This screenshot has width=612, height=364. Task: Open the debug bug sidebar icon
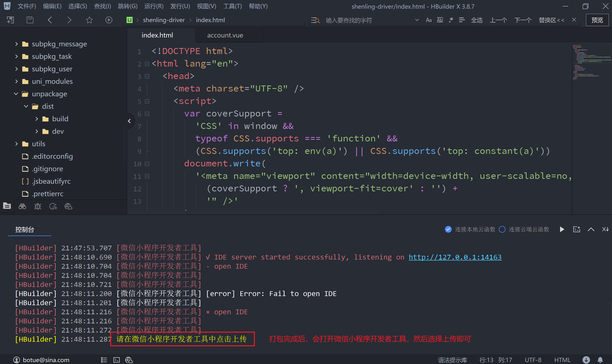(x=37, y=206)
